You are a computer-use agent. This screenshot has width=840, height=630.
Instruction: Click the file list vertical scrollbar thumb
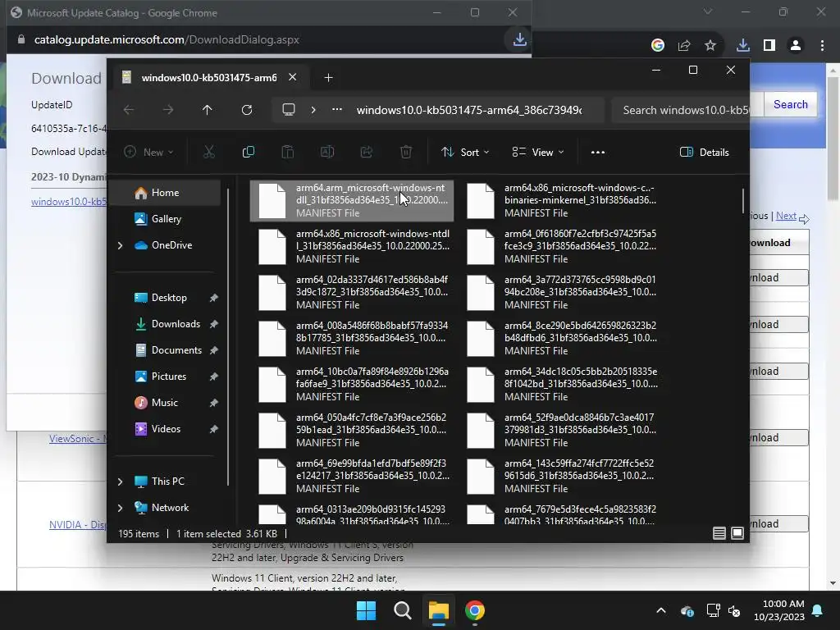pos(742,201)
